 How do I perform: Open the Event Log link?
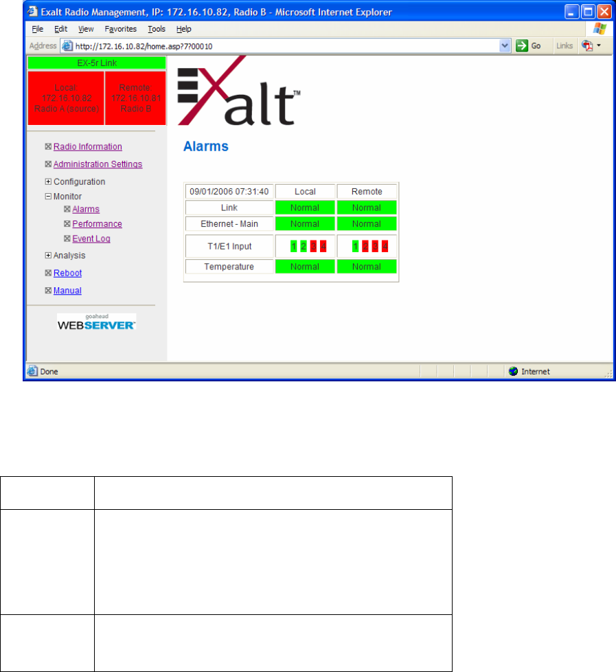[x=91, y=238]
